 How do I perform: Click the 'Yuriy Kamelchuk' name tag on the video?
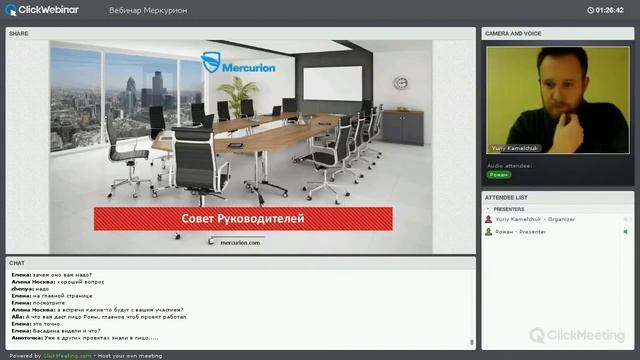(x=514, y=148)
